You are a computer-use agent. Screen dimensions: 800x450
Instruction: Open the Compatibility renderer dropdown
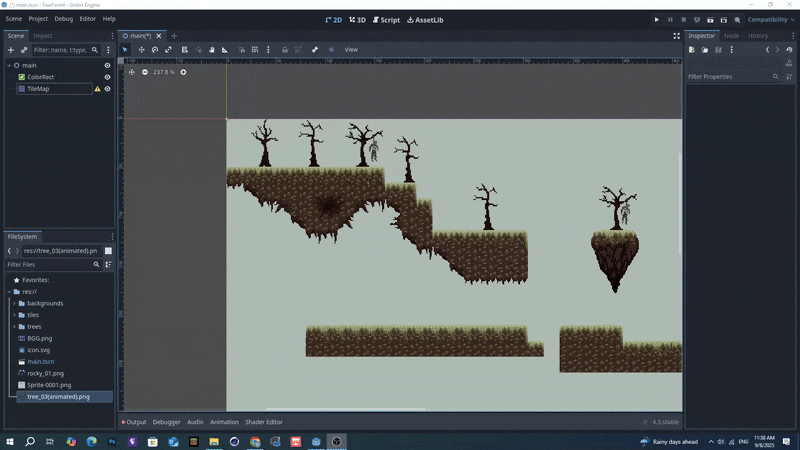pyautogui.click(x=770, y=19)
